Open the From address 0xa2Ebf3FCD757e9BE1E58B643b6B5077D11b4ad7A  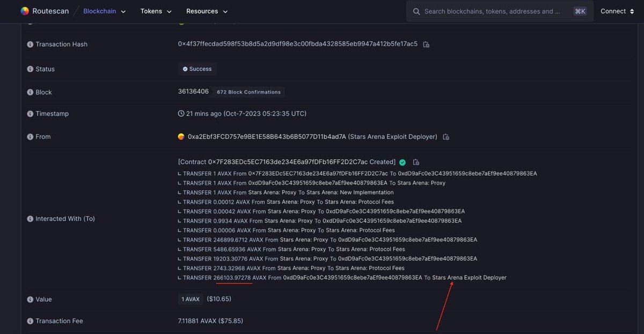[x=267, y=137]
